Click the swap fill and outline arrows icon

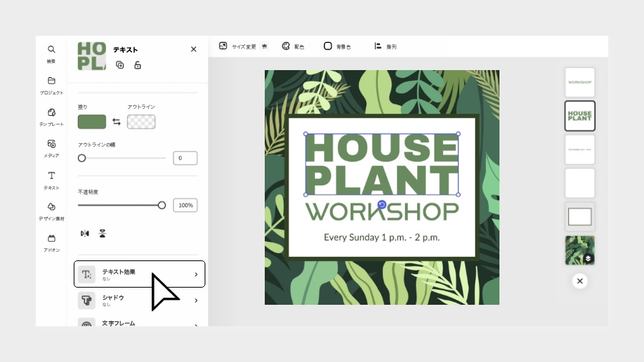(117, 122)
